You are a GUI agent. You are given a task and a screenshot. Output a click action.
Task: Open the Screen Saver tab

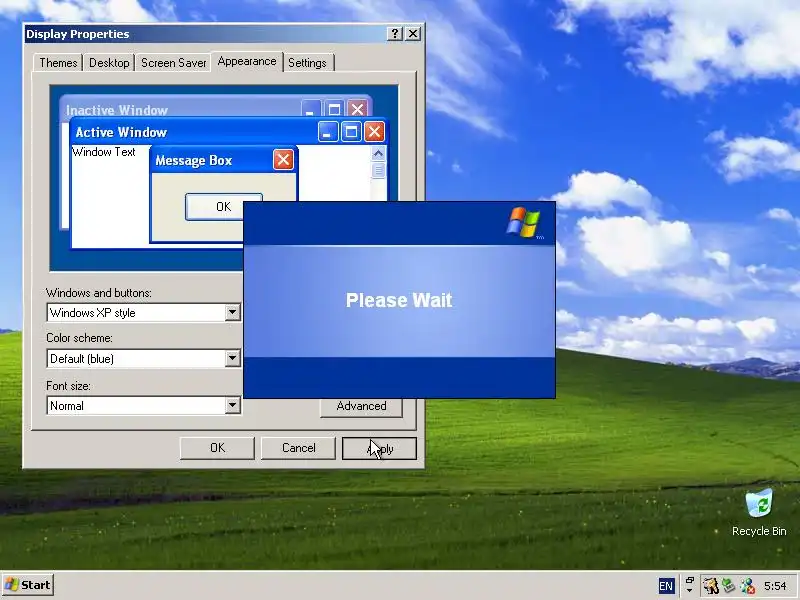(x=173, y=63)
